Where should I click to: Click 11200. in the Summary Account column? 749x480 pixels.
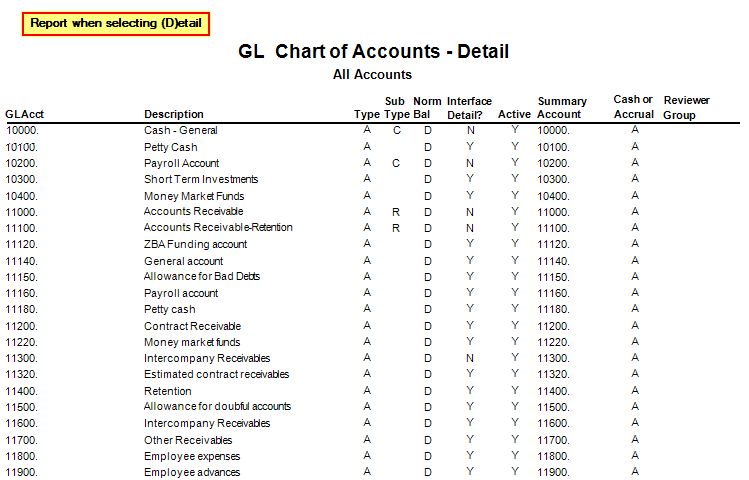point(553,326)
